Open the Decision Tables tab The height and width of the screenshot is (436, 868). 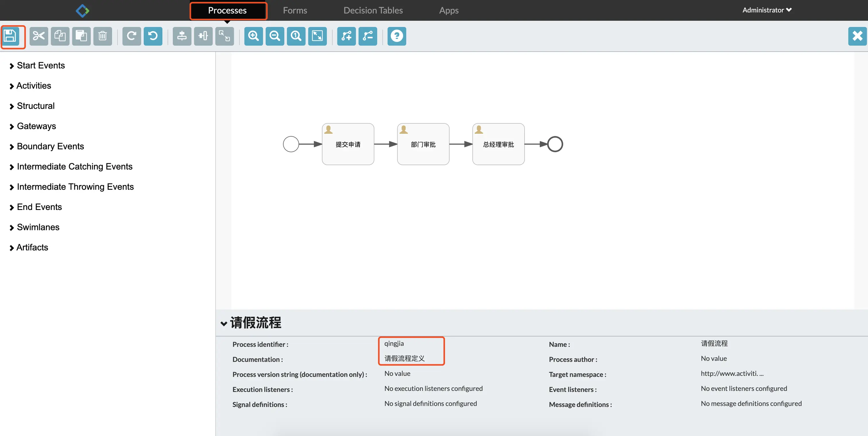click(x=373, y=10)
